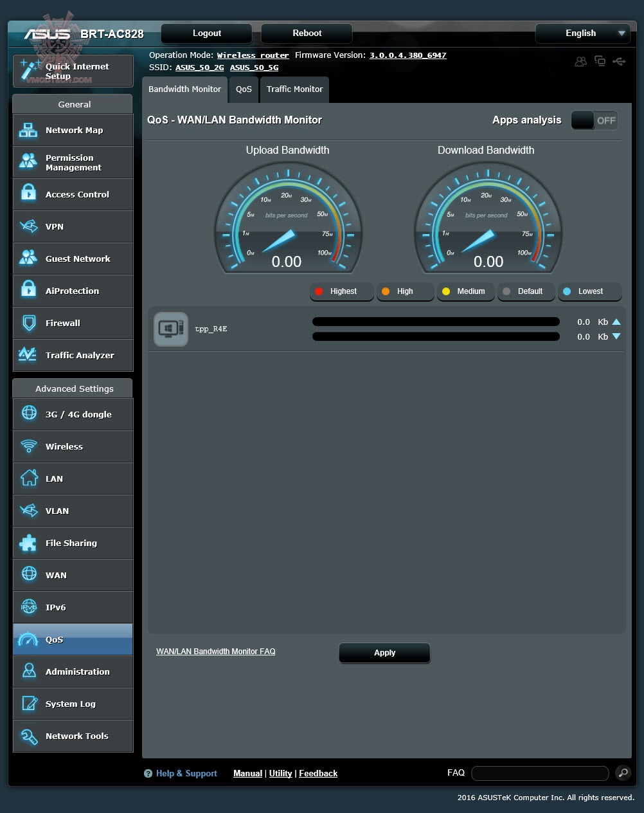This screenshot has width=644, height=813.
Task: Select the Default priority gray swatch
Action: [x=506, y=291]
